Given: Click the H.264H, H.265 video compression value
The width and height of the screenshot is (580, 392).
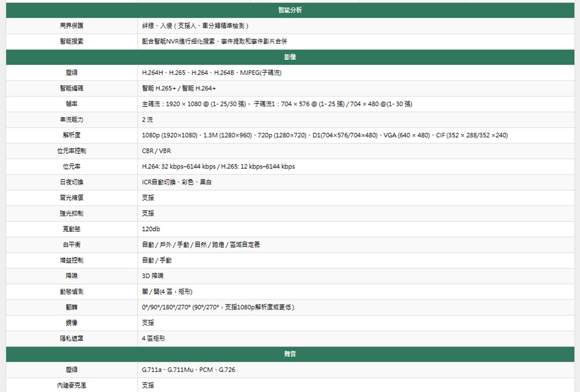Looking at the screenshot, I should coord(216,73).
